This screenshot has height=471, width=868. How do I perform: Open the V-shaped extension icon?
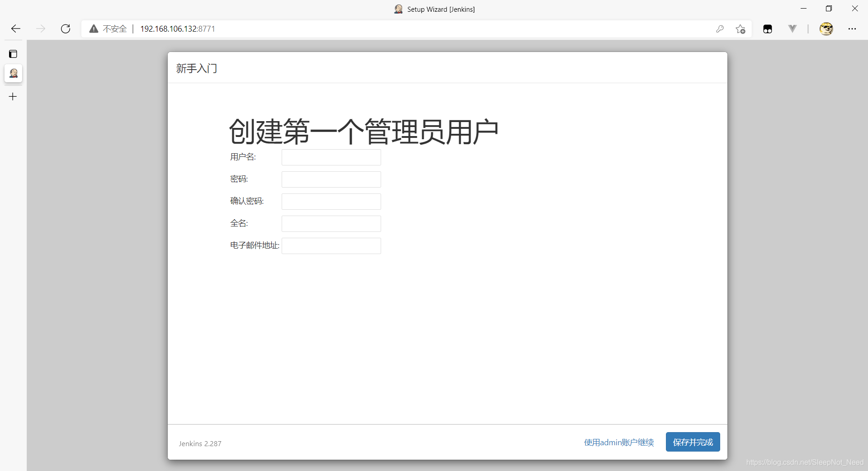click(793, 29)
